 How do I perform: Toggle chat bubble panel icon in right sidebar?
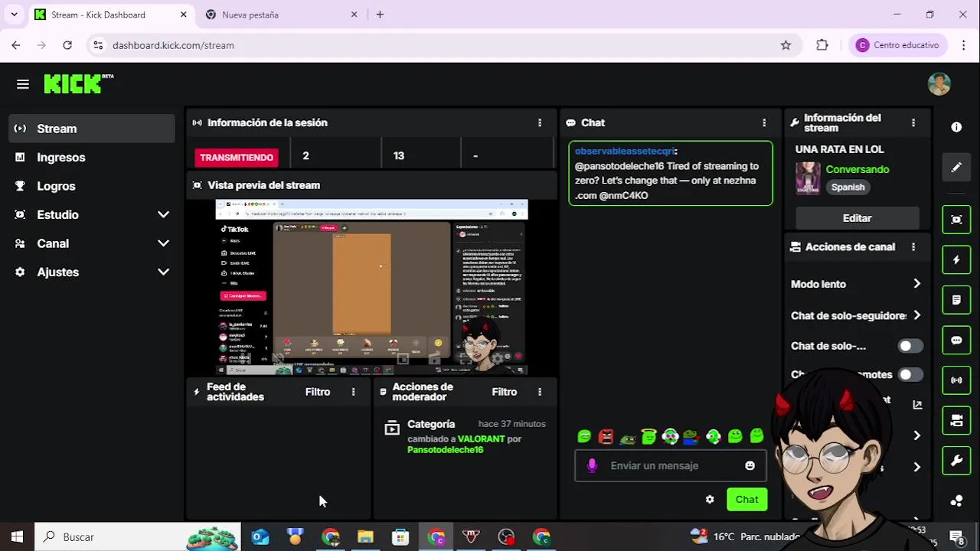tap(956, 340)
